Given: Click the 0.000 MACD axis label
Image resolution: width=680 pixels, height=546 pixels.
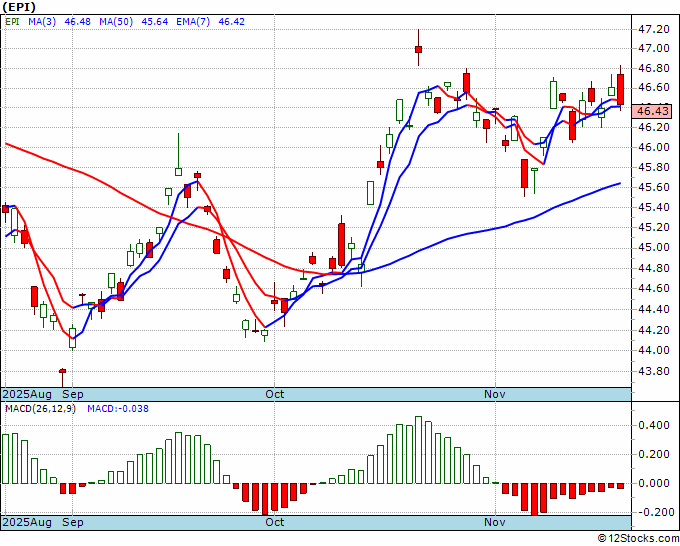Looking at the screenshot, I should click(x=654, y=483).
